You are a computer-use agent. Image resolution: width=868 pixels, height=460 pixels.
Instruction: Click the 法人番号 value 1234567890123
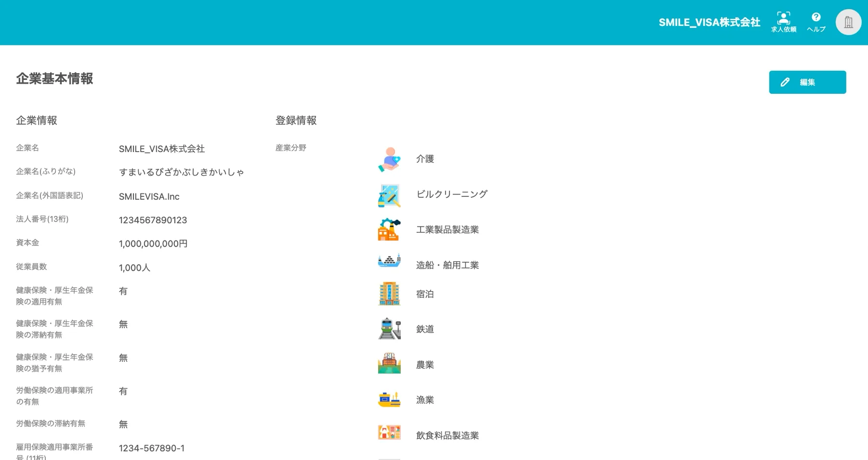click(x=153, y=220)
